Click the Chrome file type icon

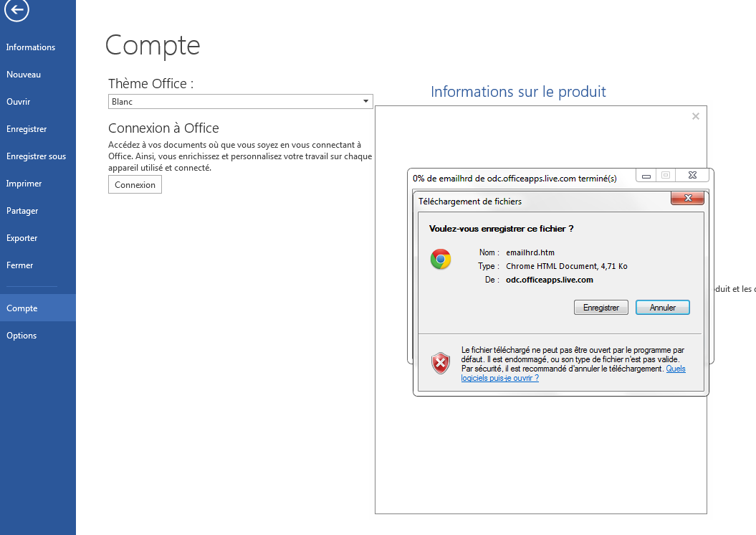pyautogui.click(x=441, y=259)
